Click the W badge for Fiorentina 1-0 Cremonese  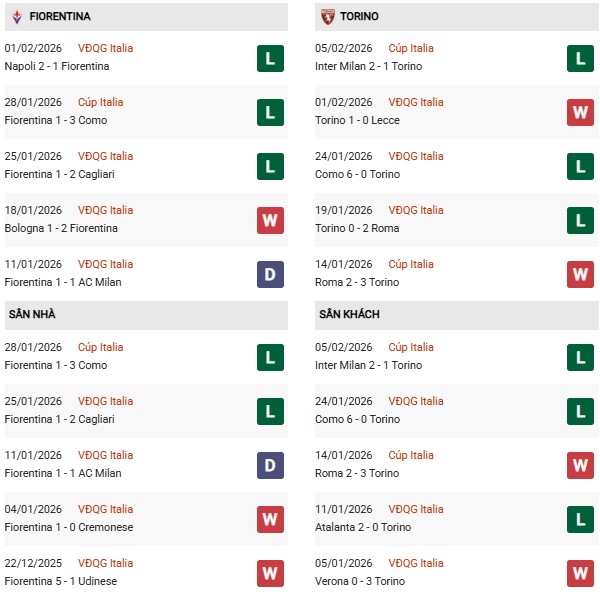click(270, 519)
